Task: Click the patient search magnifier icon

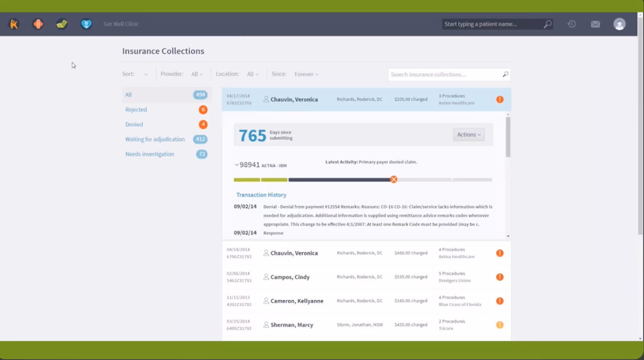Action: 547,24
